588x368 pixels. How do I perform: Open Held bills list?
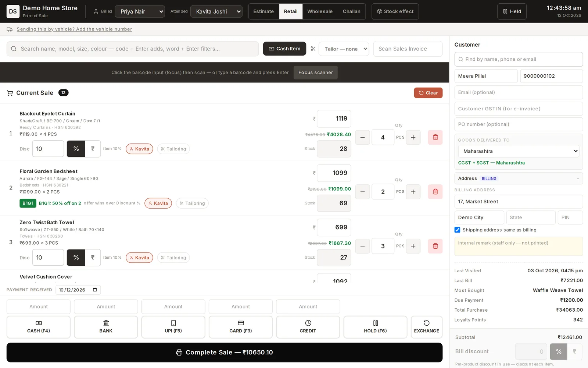point(512,11)
